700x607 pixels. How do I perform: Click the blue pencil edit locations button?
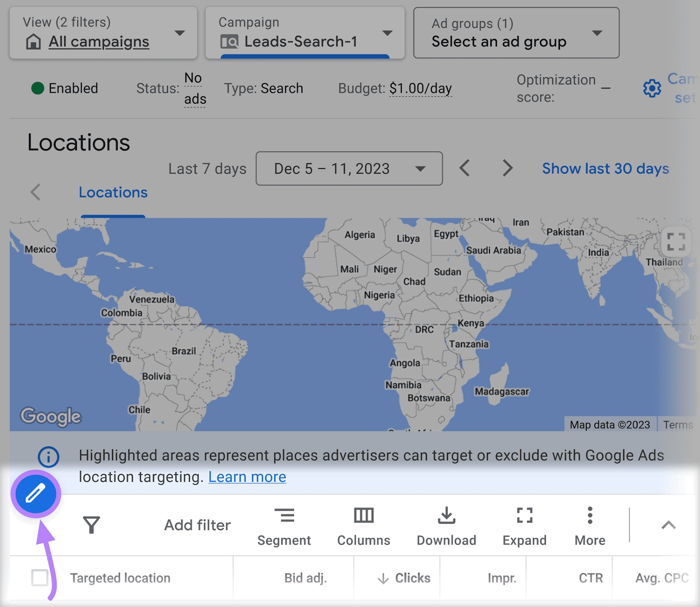pos(36,494)
